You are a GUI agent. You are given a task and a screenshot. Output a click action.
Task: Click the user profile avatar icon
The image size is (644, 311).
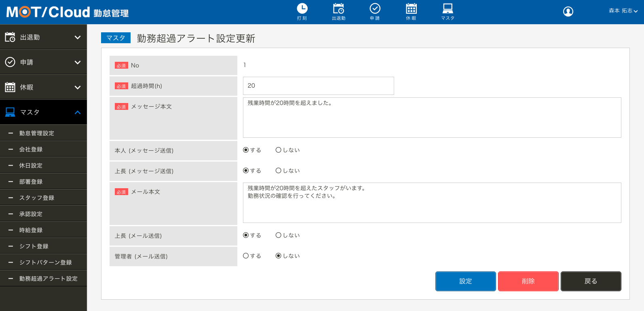tap(568, 12)
